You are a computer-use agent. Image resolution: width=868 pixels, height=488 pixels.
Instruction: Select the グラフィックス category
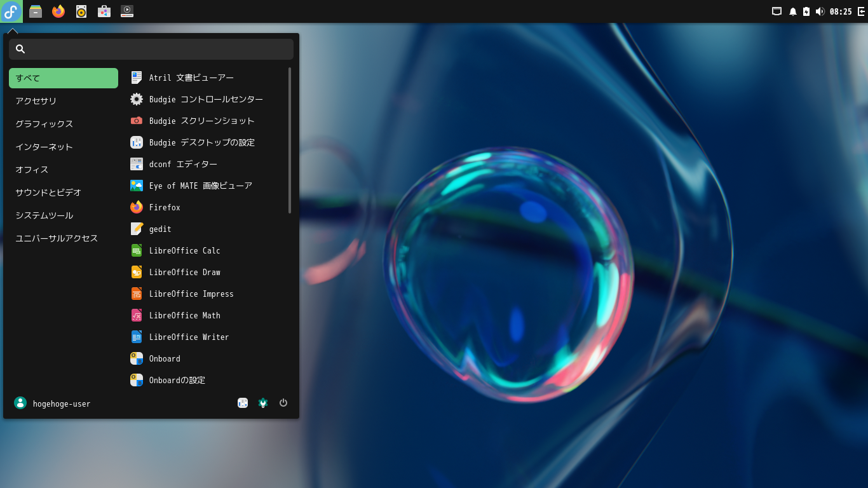coord(64,124)
